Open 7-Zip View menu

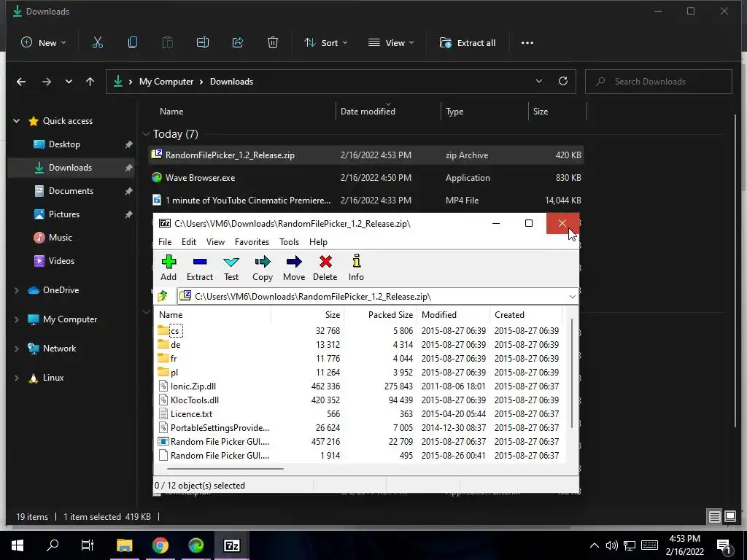215,242
